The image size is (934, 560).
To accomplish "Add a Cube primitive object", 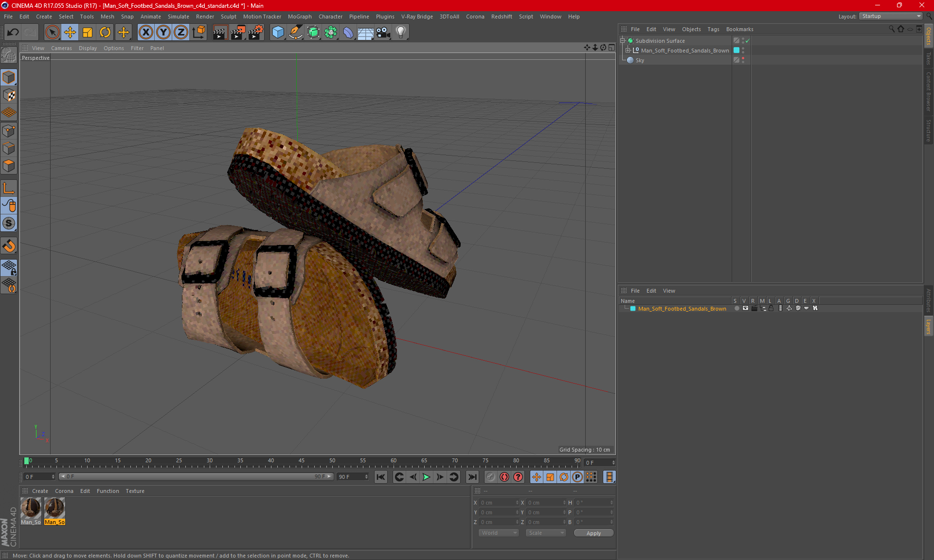I will pos(278,33).
